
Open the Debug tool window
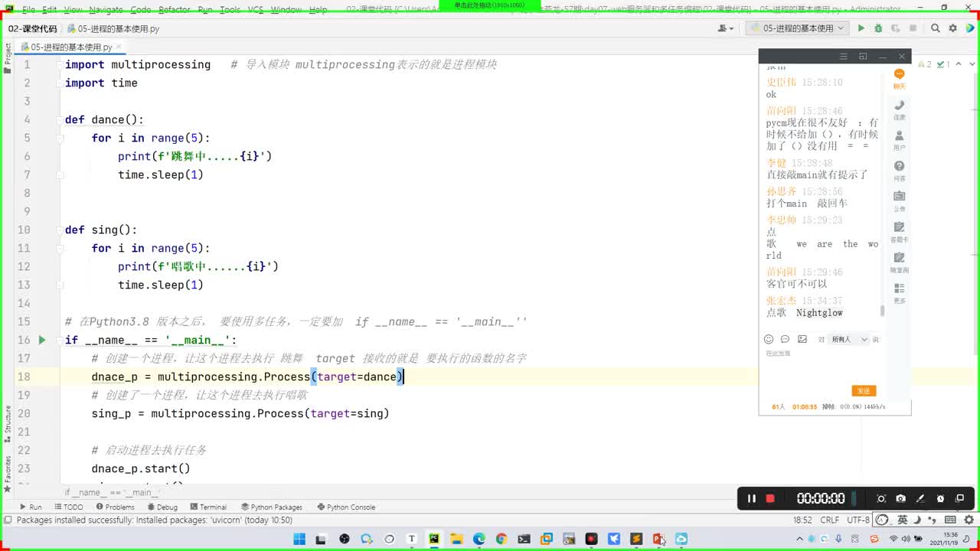(162, 507)
